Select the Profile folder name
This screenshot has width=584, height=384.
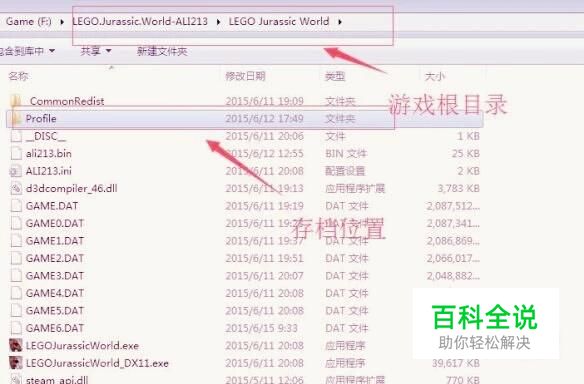click(x=41, y=118)
